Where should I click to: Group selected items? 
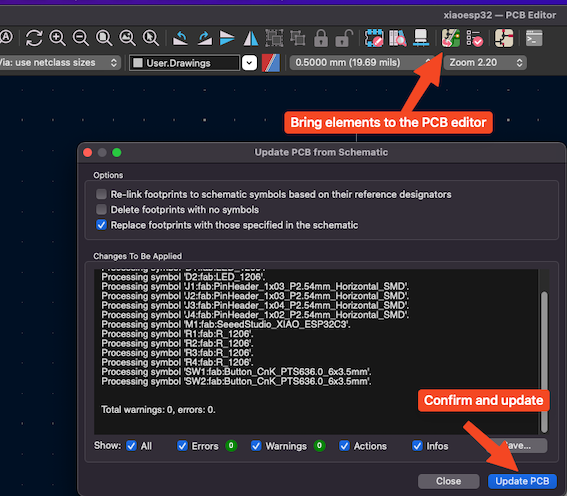coord(274,38)
